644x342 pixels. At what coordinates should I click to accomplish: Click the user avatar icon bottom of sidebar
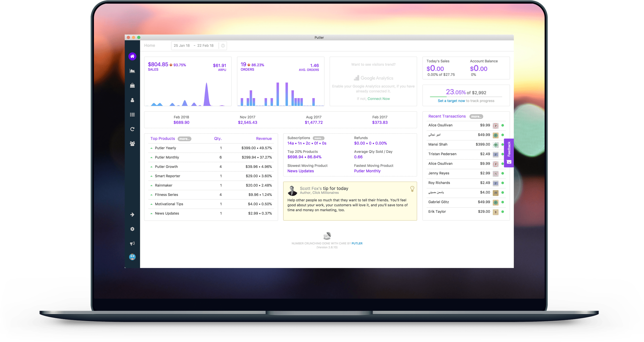pos(133,257)
